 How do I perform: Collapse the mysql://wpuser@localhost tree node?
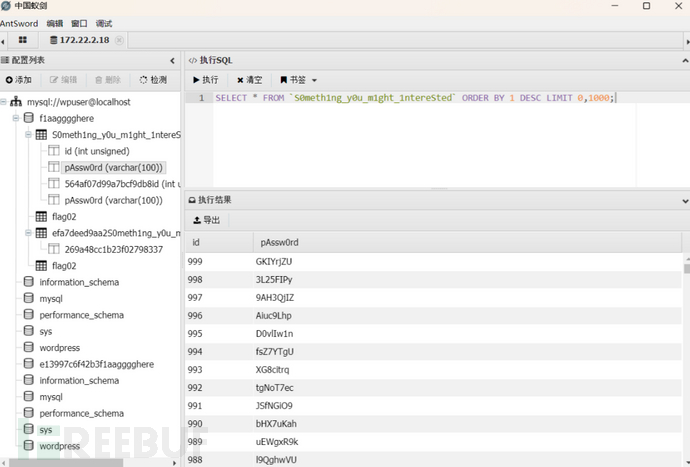[5, 102]
